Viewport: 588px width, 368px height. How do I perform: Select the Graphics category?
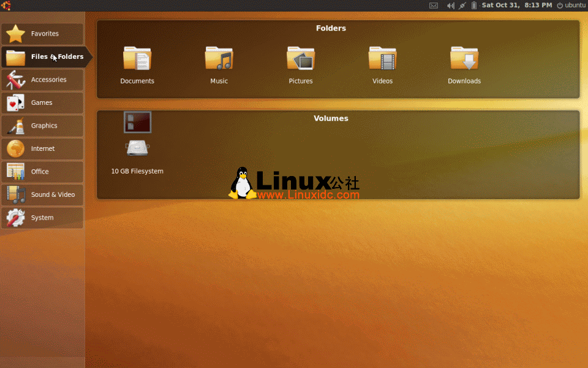click(x=43, y=125)
